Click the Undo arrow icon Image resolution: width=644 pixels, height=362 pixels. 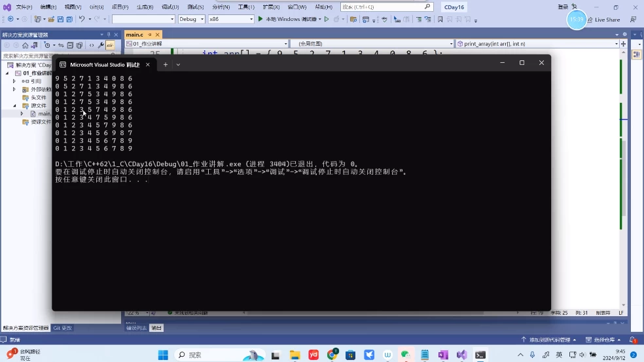click(82, 20)
